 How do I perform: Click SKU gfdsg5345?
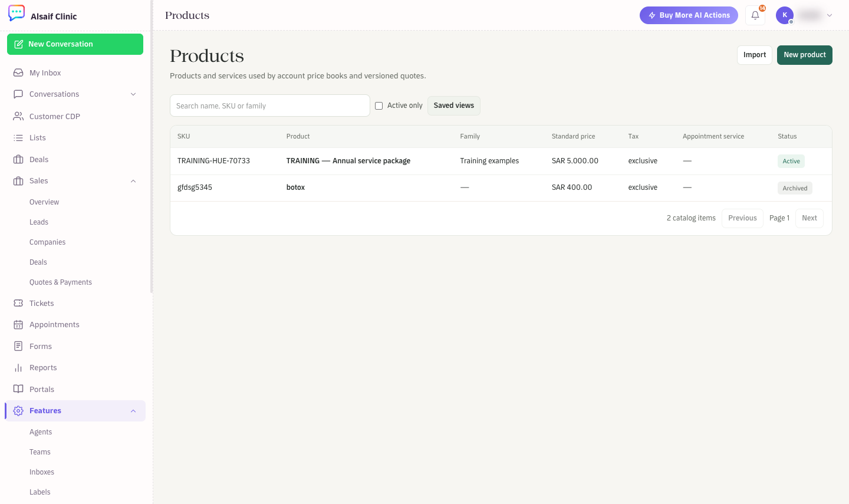(195, 187)
